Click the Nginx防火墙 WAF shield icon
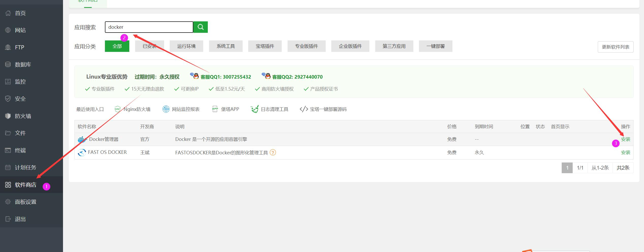 117,109
